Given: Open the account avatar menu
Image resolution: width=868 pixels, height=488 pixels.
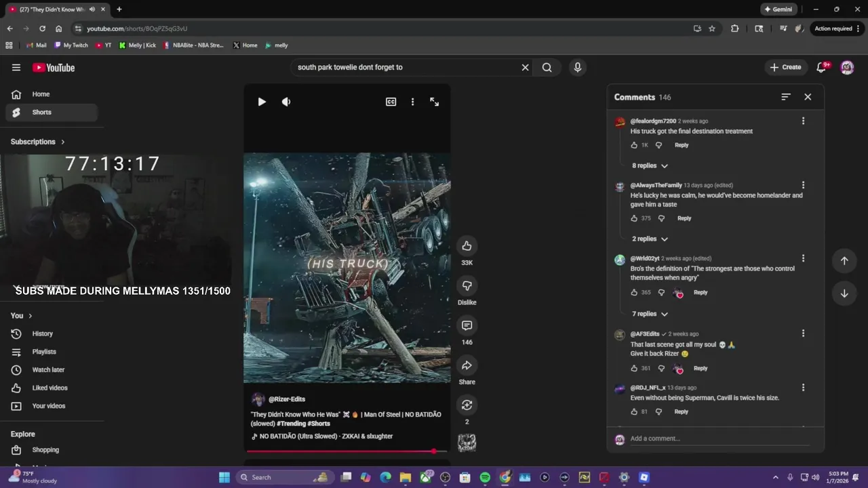Looking at the screenshot, I should (x=847, y=67).
